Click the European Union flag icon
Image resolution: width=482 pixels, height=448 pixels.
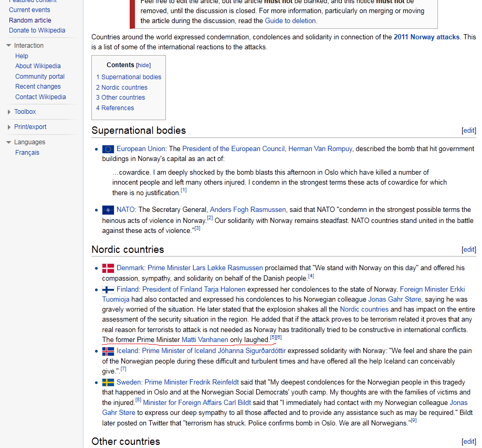pos(108,149)
